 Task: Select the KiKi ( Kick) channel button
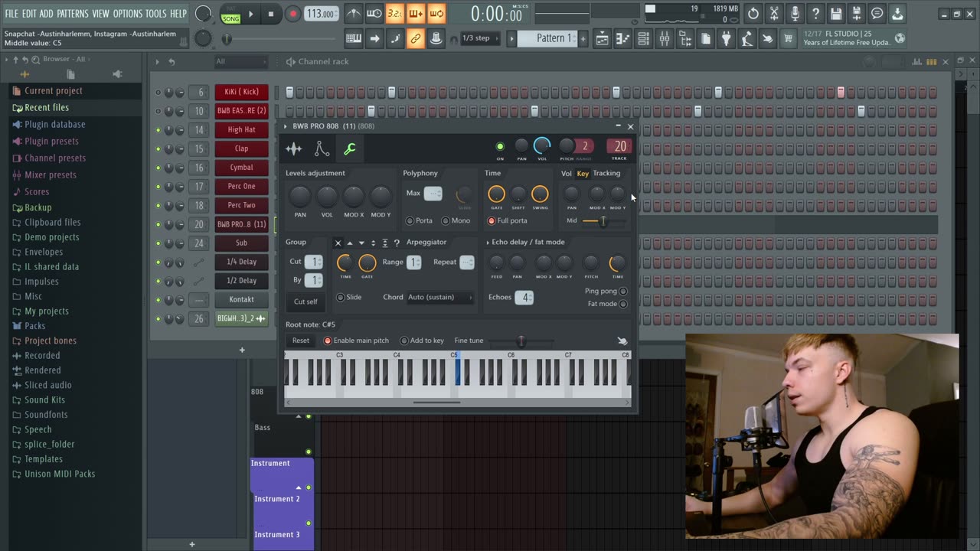[241, 92]
